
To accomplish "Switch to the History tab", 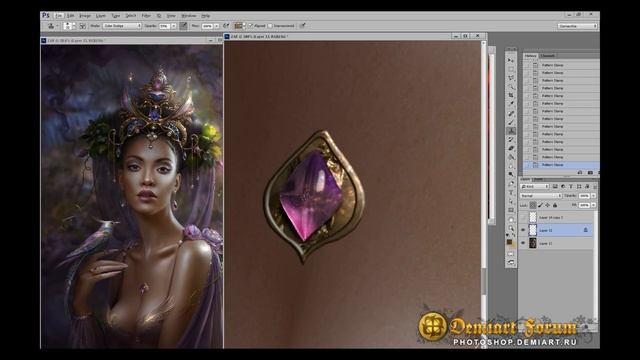I will point(530,56).
